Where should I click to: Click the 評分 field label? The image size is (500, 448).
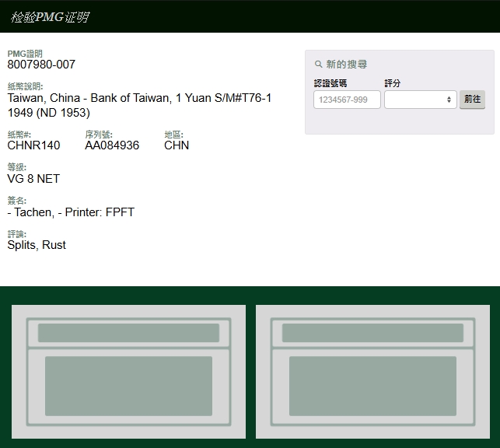click(x=392, y=83)
